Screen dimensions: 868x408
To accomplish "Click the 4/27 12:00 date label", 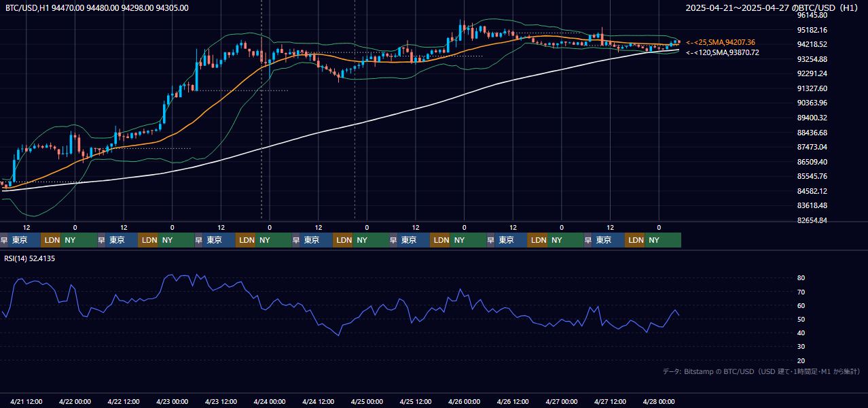I will click(x=611, y=401).
